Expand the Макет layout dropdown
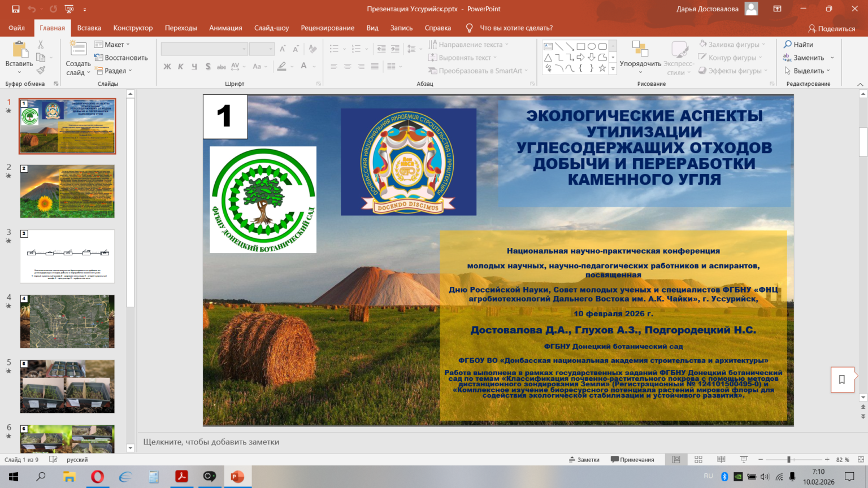 113,45
